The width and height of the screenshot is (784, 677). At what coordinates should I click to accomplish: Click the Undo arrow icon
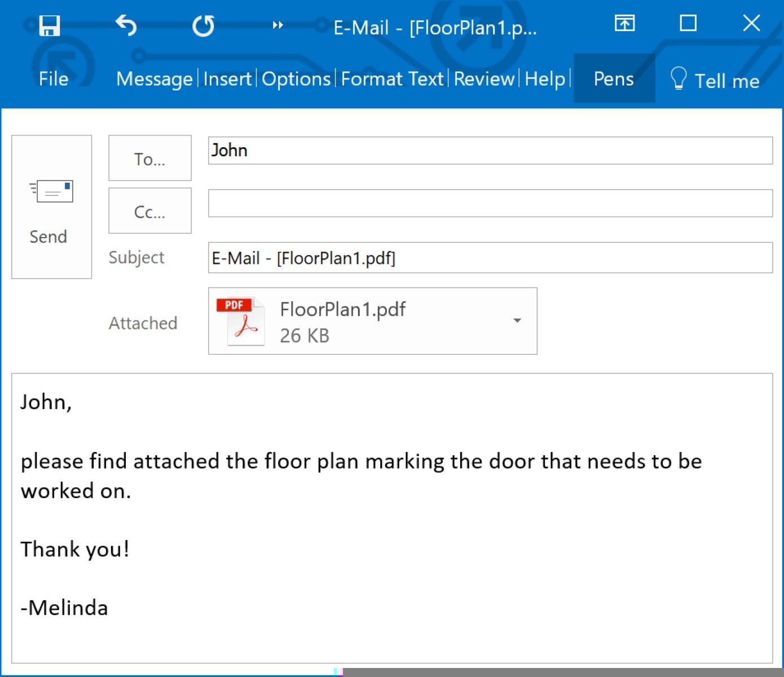pyautogui.click(x=126, y=25)
